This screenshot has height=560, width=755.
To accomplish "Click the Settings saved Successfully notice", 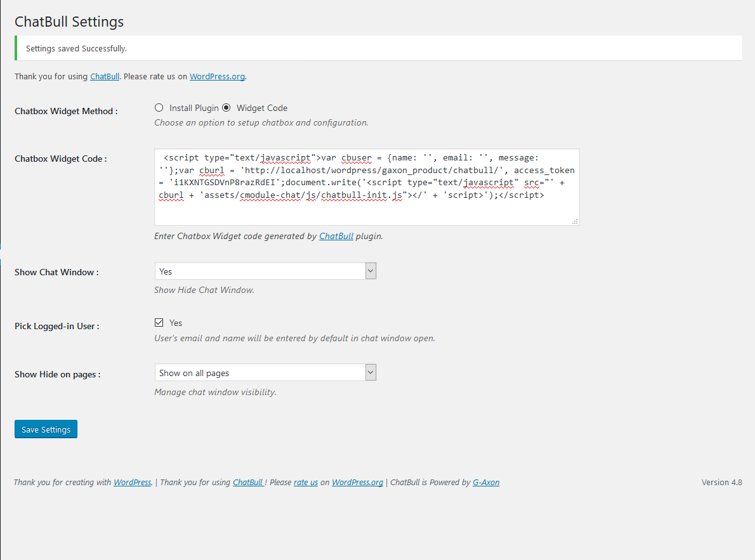I will point(379,48).
